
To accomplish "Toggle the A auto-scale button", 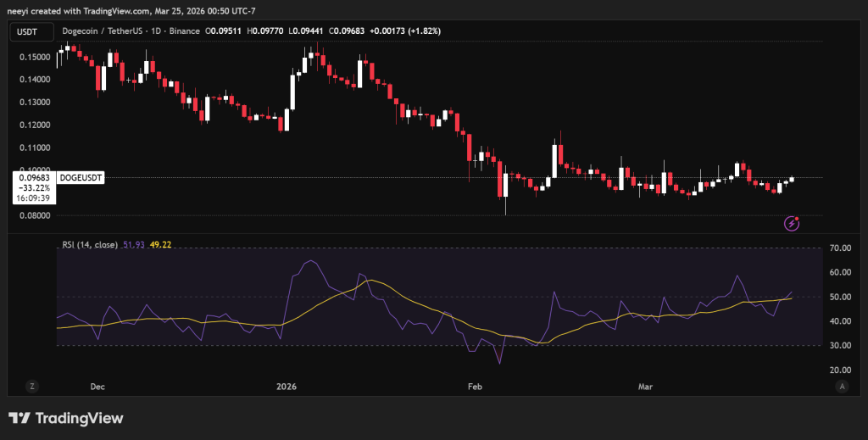I will pos(841,386).
